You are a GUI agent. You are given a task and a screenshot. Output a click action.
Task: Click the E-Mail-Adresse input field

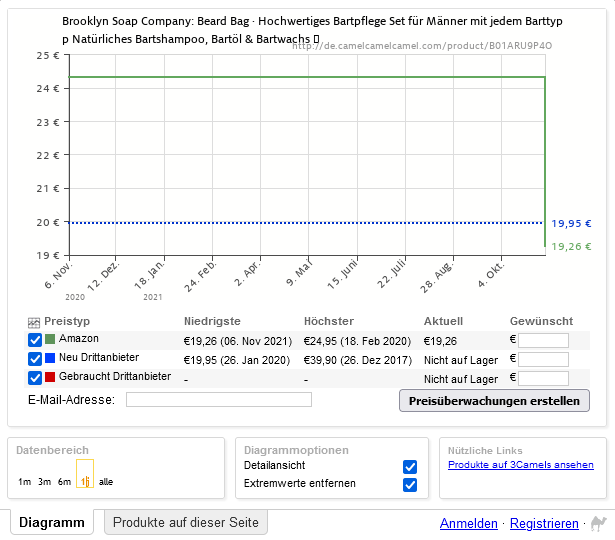pyautogui.click(x=219, y=400)
